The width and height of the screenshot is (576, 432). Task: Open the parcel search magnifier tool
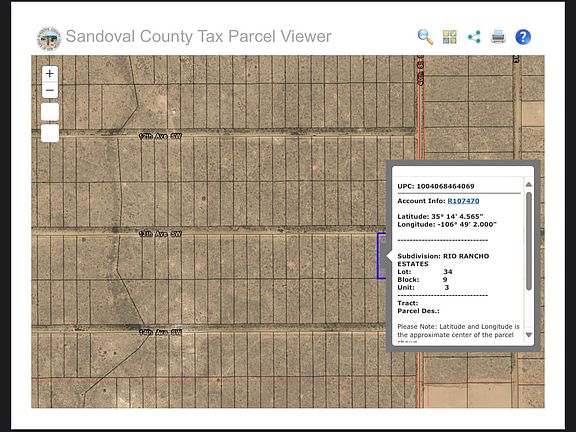[x=425, y=37]
